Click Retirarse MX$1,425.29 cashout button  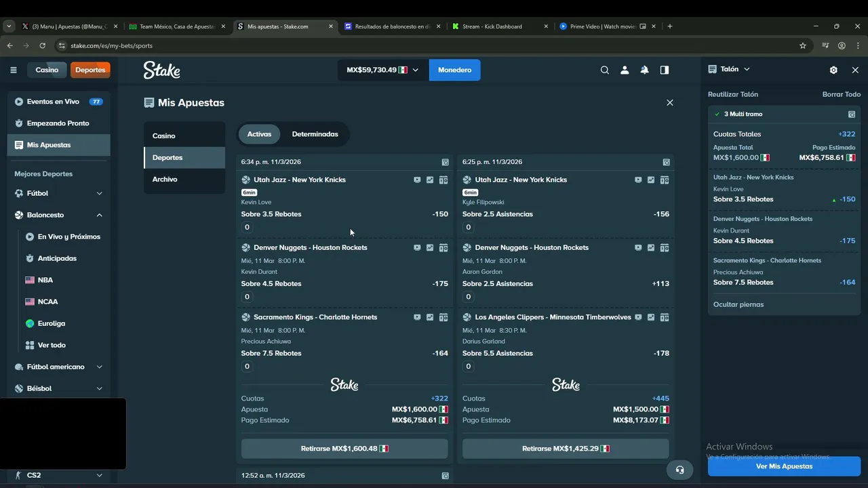[x=566, y=449]
